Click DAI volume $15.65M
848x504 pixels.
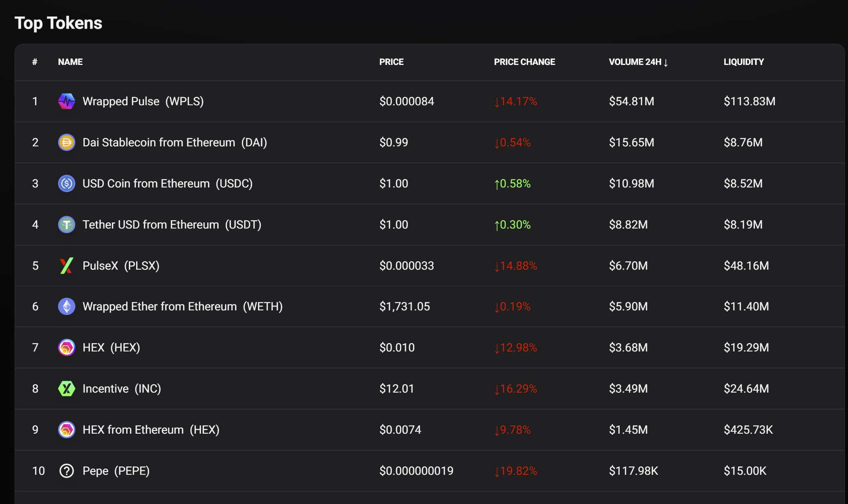(631, 142)
